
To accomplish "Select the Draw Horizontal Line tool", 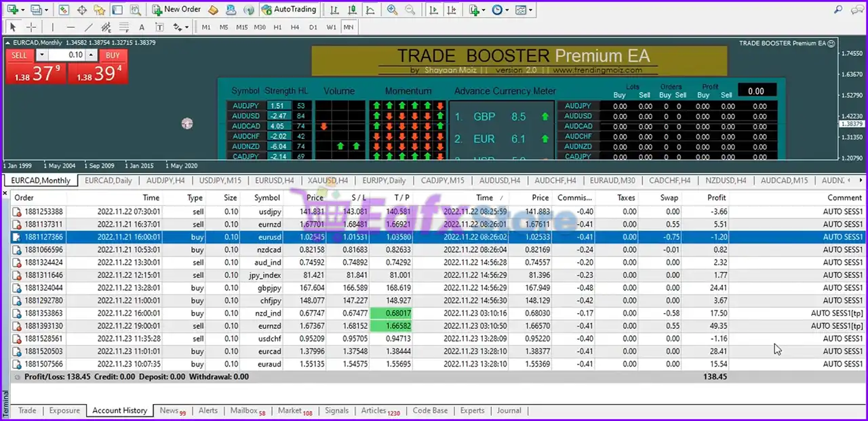I will (71, 27).
